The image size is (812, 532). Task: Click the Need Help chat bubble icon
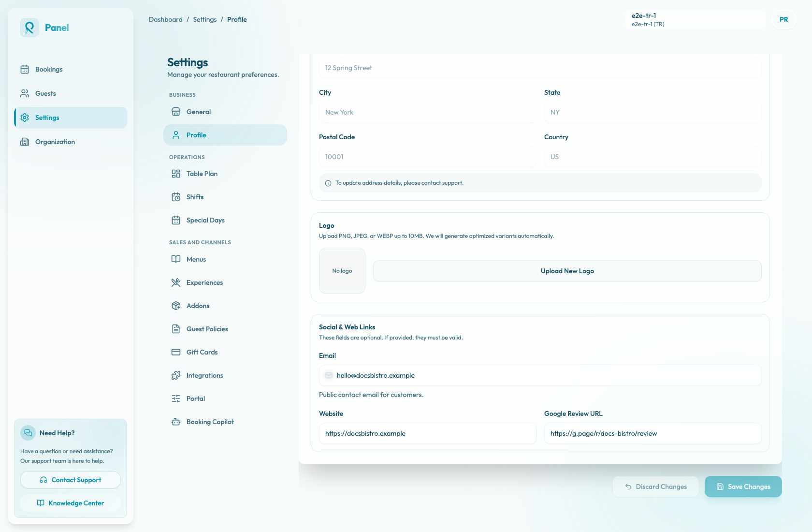(28, 433)
